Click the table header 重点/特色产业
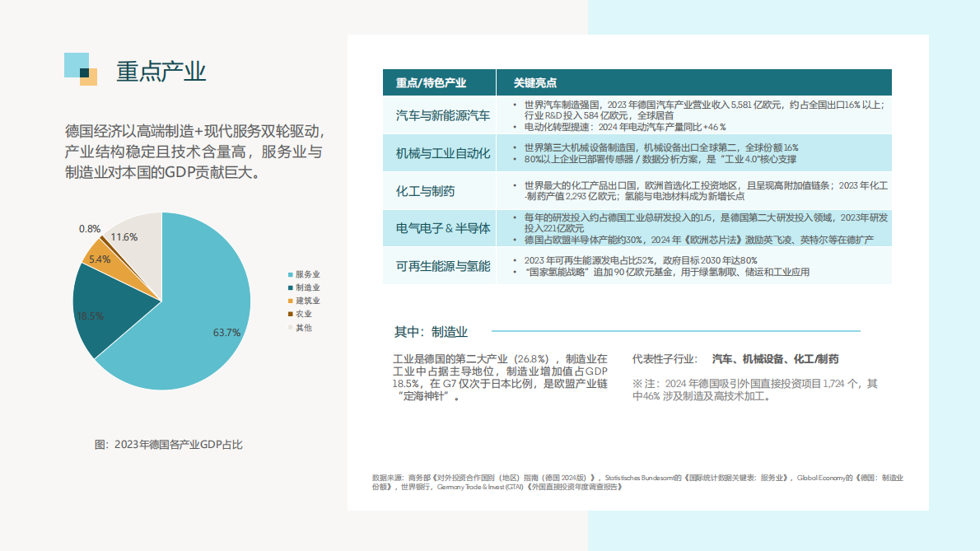The width and height of the screenshot is (980, 551). [431, 82]
